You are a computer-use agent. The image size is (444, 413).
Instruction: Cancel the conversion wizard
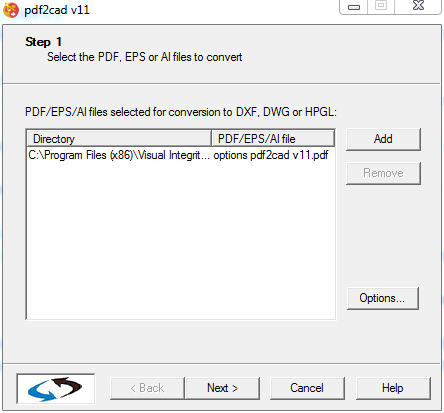[307, 388]
